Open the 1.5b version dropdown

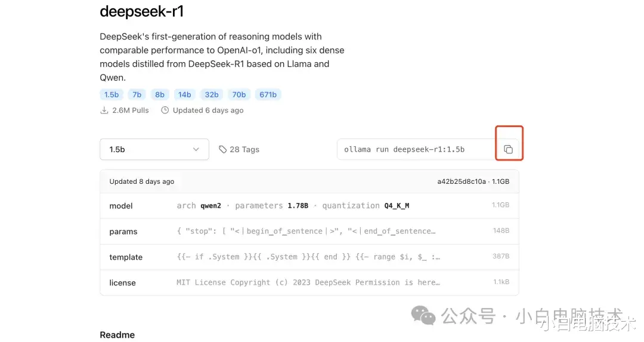[154, 149]
